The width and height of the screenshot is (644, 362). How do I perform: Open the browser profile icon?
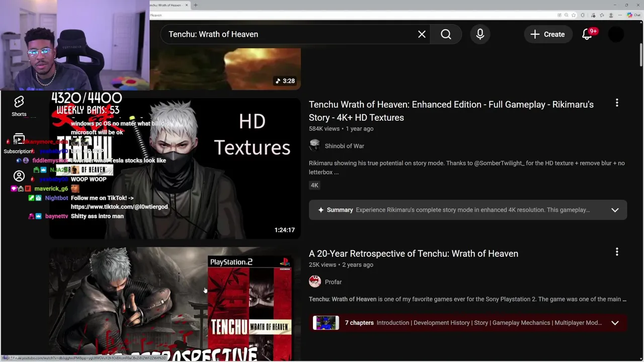610,15
